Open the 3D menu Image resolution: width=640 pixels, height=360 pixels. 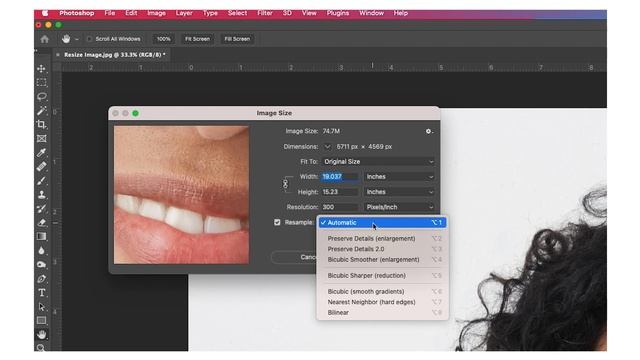pyautogui.click(x=287, y=13)
